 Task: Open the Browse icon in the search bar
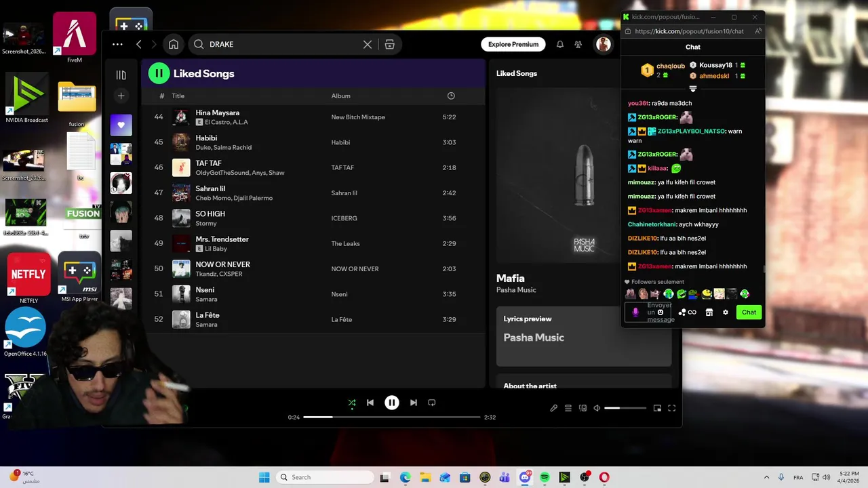389,44
